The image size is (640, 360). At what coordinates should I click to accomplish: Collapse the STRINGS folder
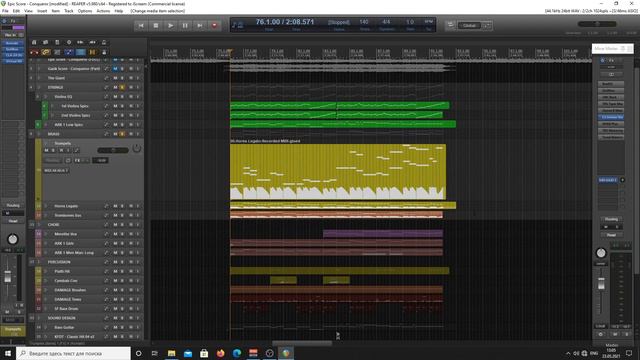click(39, 87)
